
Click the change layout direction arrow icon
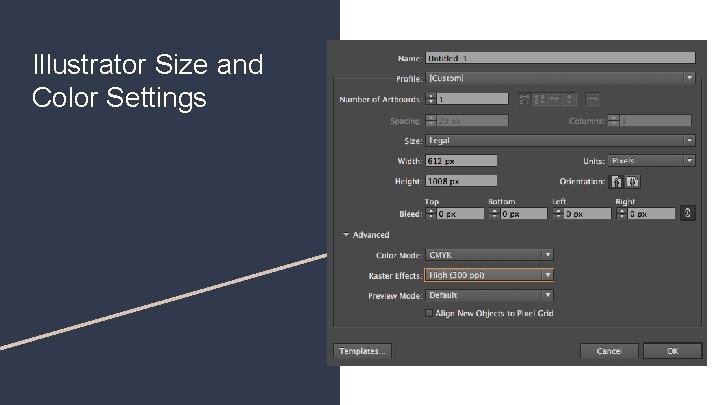[592, 99]
